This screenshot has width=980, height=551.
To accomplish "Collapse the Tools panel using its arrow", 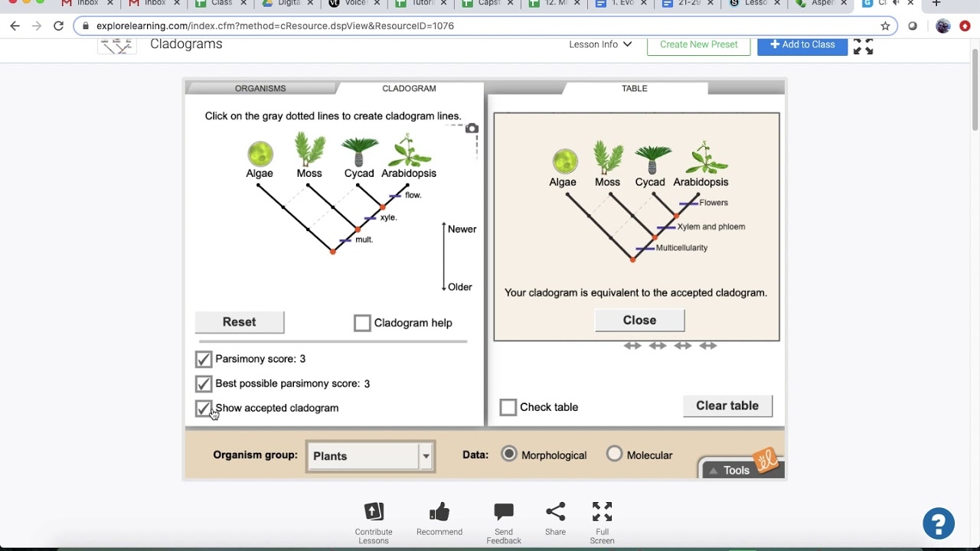I will point(715,470).
